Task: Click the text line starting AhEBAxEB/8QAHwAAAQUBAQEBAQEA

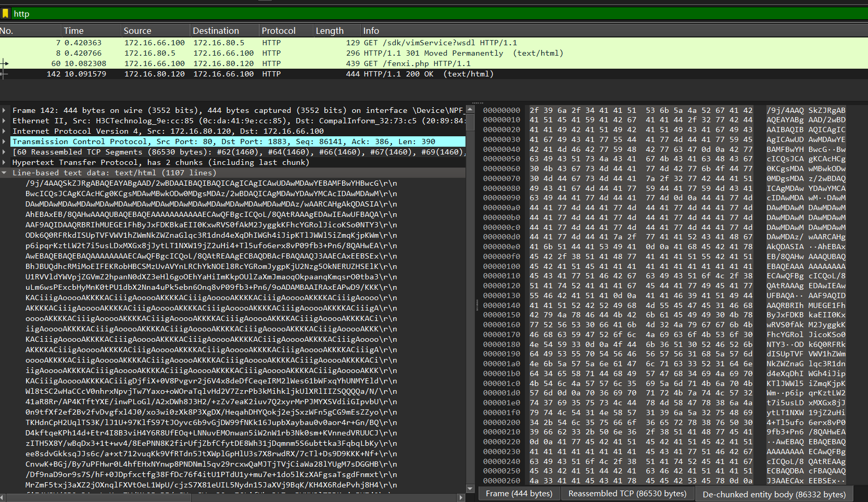Action: pyautogui.click(x=211, y=214)
